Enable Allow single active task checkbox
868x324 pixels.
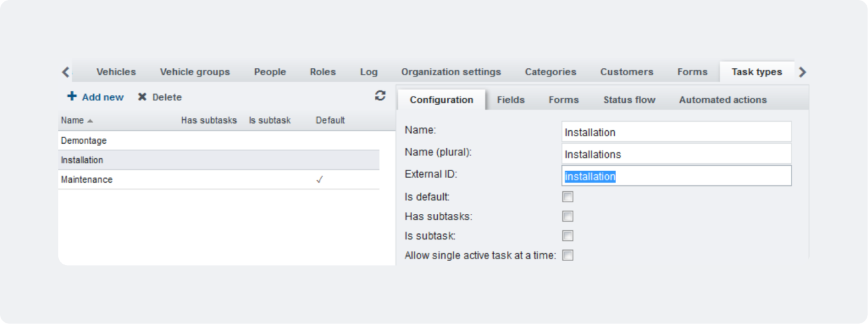(567, 255)
